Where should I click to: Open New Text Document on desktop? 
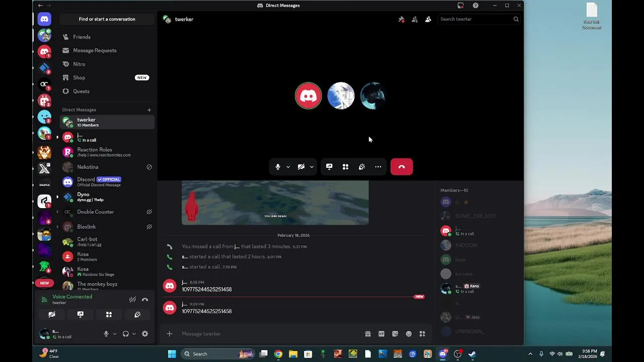tap(592, 16)
